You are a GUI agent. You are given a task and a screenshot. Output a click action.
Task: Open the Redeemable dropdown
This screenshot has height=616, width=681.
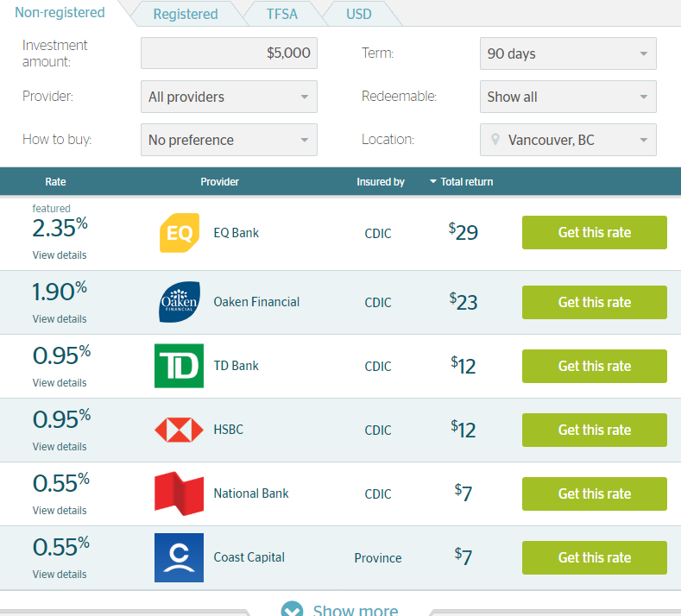(568, 97)
